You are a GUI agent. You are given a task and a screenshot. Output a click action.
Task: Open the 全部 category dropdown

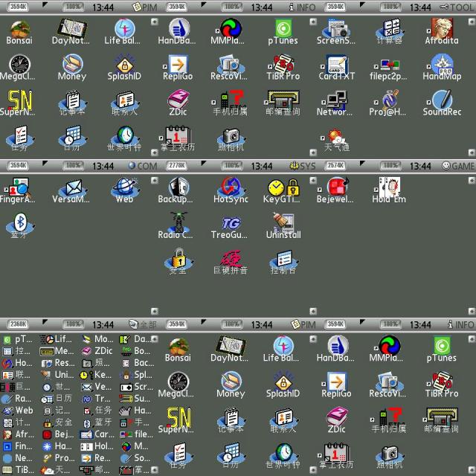coord(142,325)
